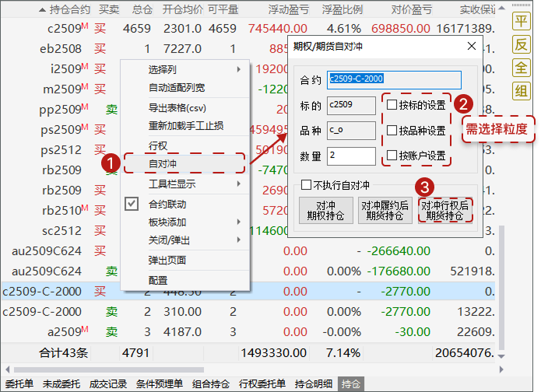Click the 数量 quantity input field
The width and height of the screenshot is (541, 392).
(352, 156)
